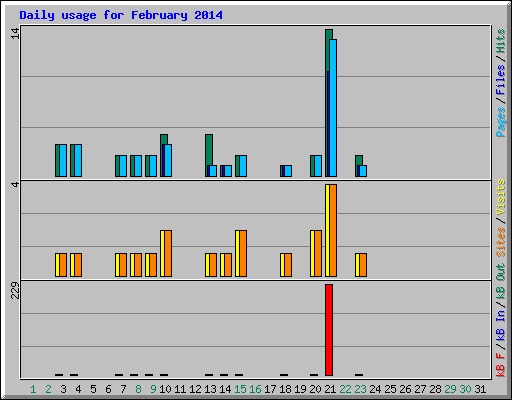Click day '12' on the date axis
The height and width of the screenshot is (400, 512).
click(x=195, y=389)
